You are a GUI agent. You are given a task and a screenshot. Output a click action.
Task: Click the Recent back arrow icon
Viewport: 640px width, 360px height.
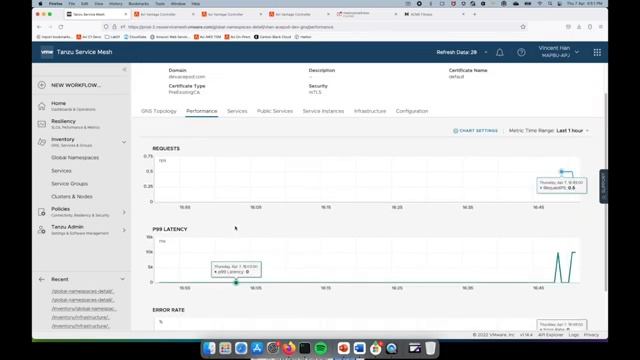[x=42, y=279]
